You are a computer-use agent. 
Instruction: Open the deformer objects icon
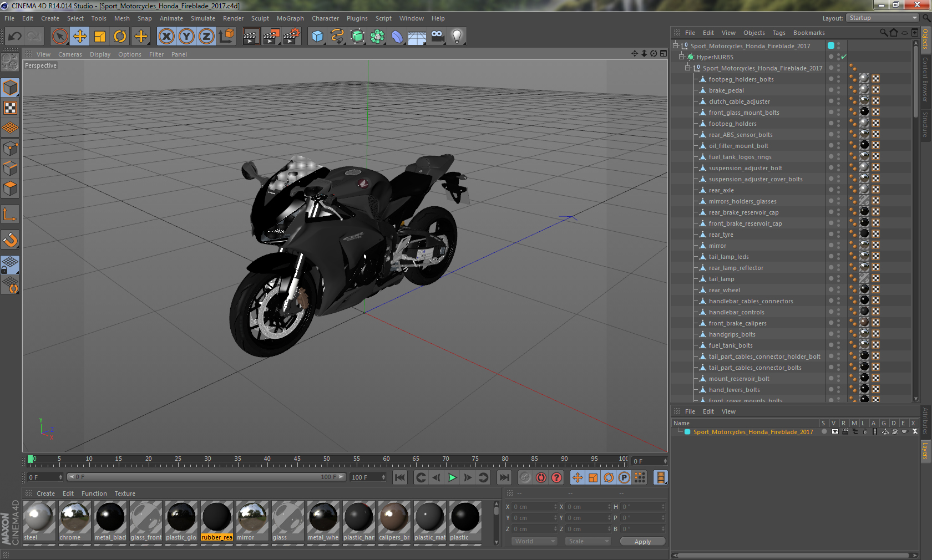tap(397, 37)
